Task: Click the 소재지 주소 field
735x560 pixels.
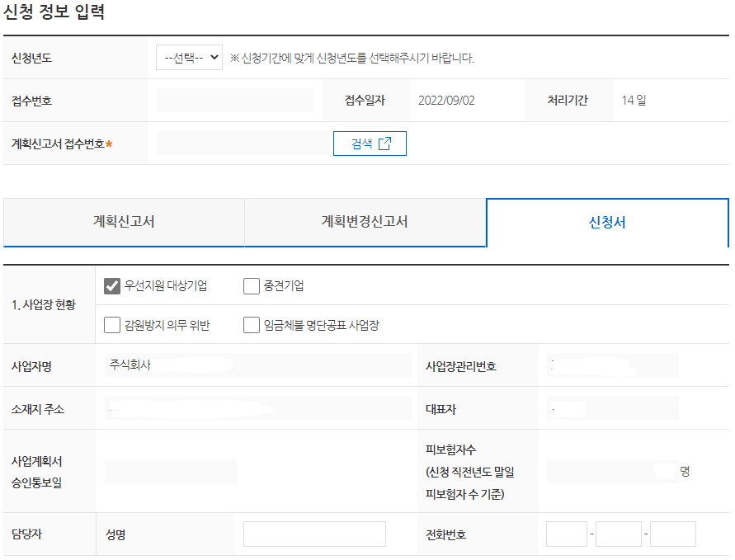Action: [x=258, y=408]
